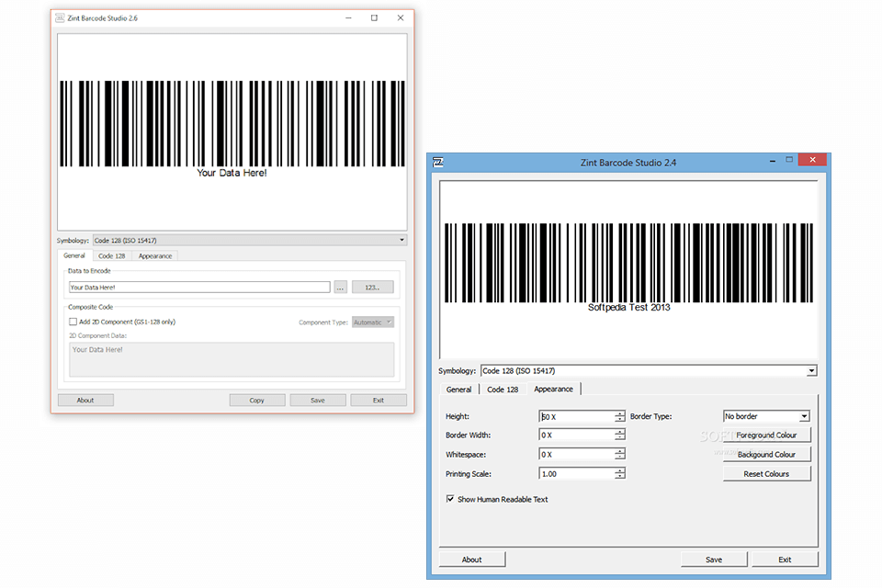882x588 pixels.
Task: Click About button in Zint 2.4
Action: pyautogui.click(x=472, y=560)
